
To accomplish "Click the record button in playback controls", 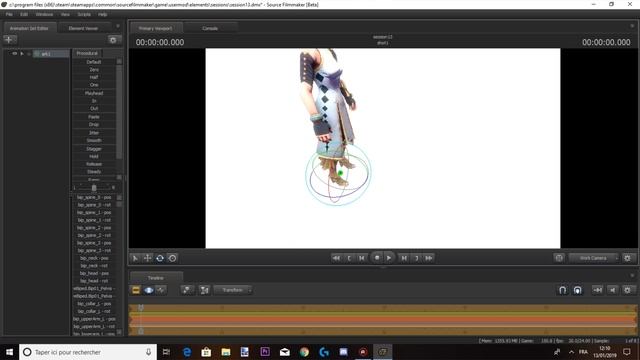I will click(377, 258).
